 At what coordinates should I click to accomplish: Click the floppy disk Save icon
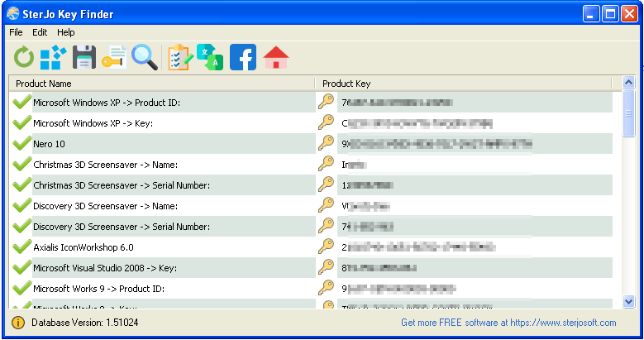pyautogui.click(x=84, y=57)
